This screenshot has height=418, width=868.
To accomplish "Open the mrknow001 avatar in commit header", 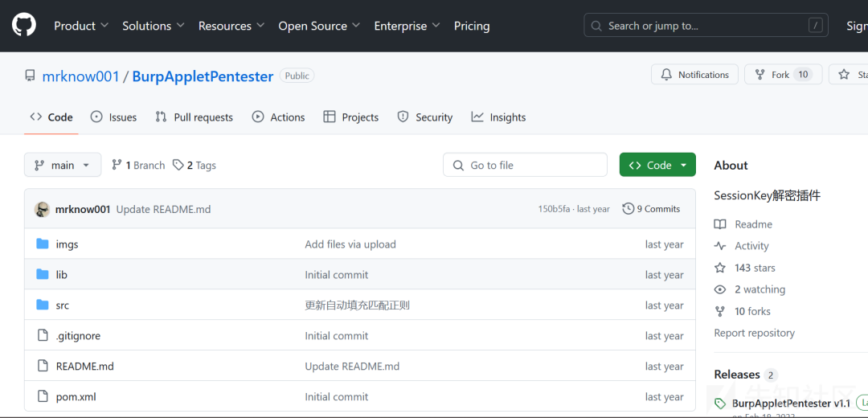I will click(42, 209).
